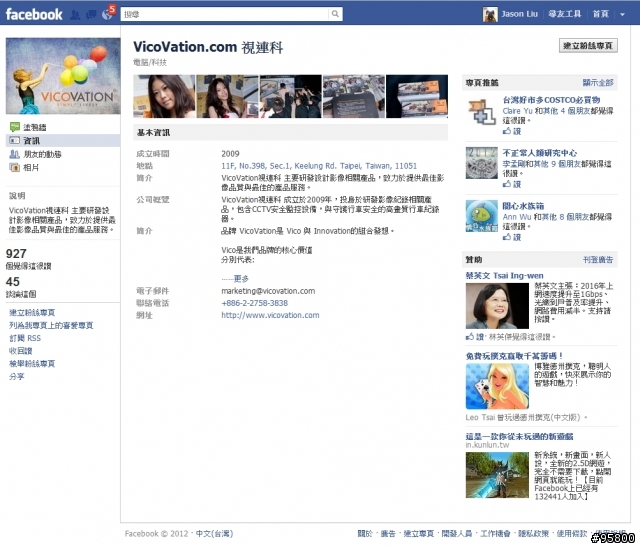Go to home page link in header
This screenshot has height=546, width=640.
point(600,14)
